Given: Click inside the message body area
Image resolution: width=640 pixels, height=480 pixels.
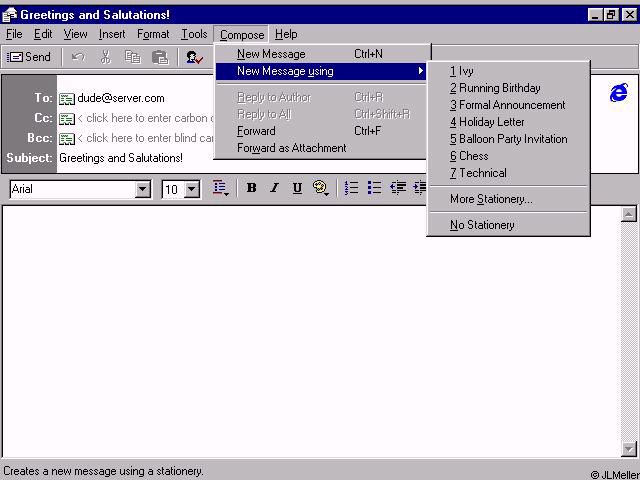Looking at the screenshot, I should click(311, 331).
